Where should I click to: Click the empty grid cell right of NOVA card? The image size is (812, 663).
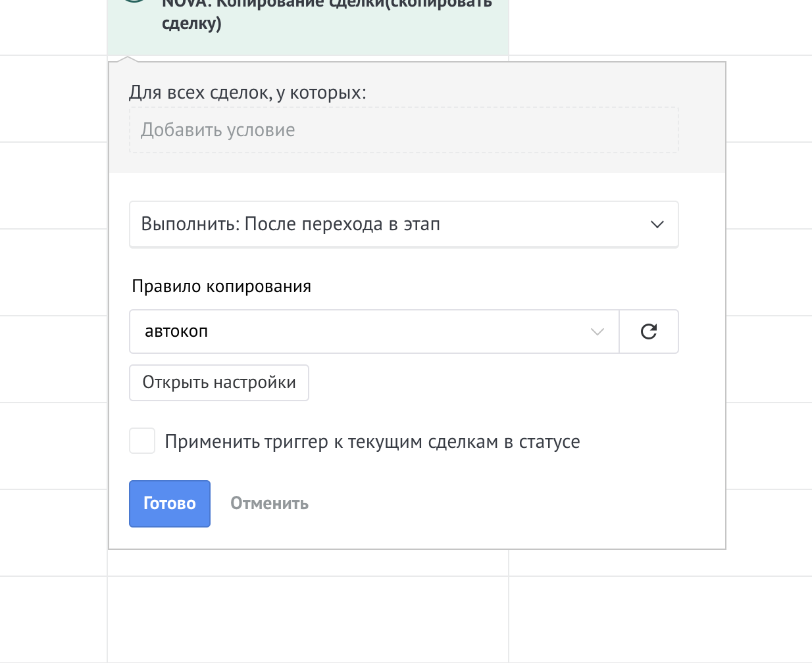pyautogui.click(x=658, y=26)
